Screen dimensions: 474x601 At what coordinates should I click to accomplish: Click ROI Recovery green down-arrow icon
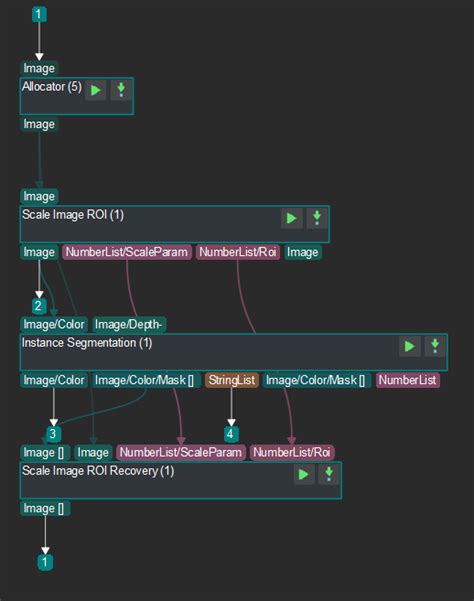pyautogui.click(x=329, y=475)
